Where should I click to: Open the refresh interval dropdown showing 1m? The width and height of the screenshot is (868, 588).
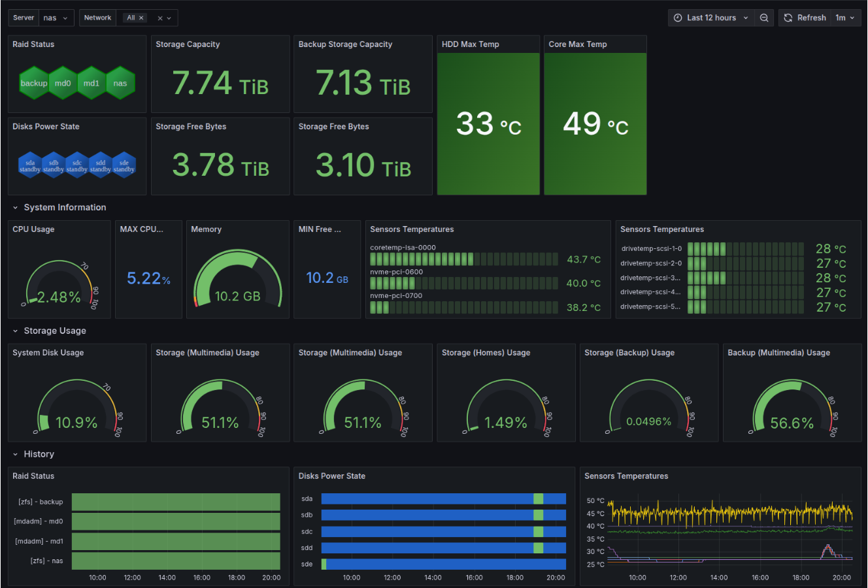click(845, 18)
